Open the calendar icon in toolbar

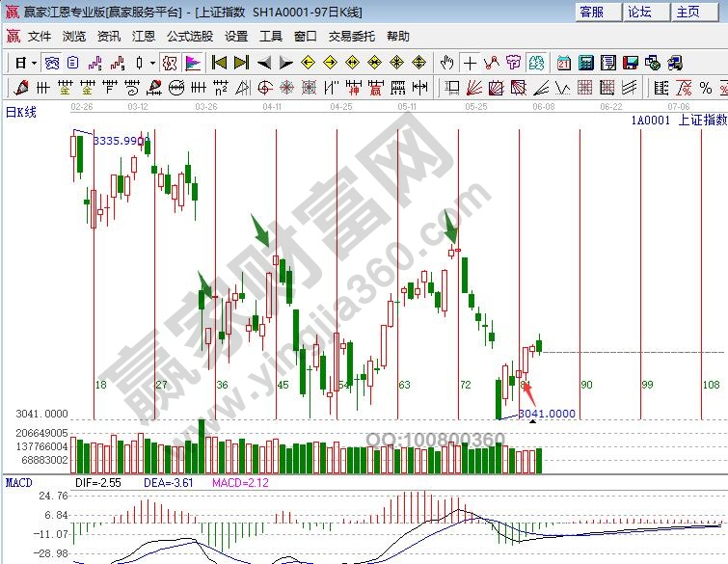point(563,63)
